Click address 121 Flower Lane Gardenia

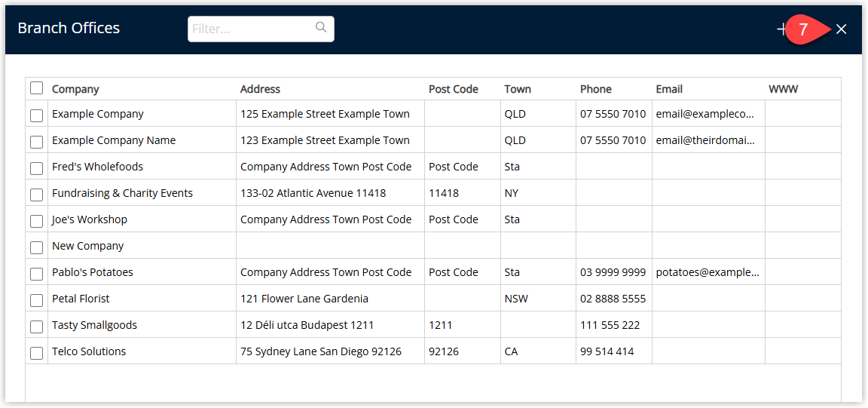[304, 298]
